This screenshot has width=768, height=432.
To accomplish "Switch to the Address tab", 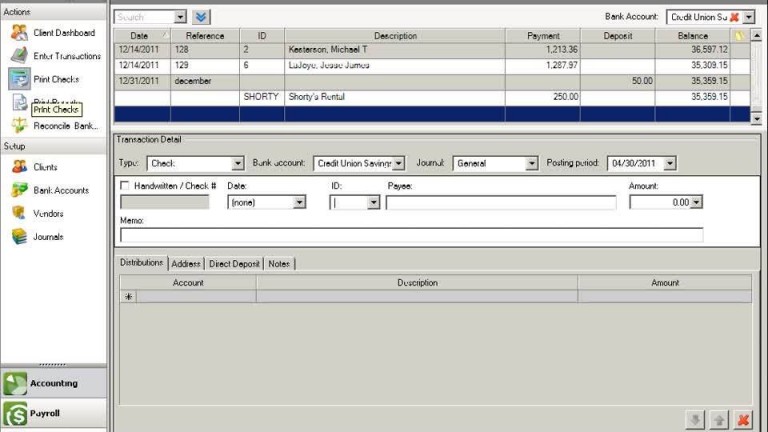I will pyautogui.click(x=186, y=264).
